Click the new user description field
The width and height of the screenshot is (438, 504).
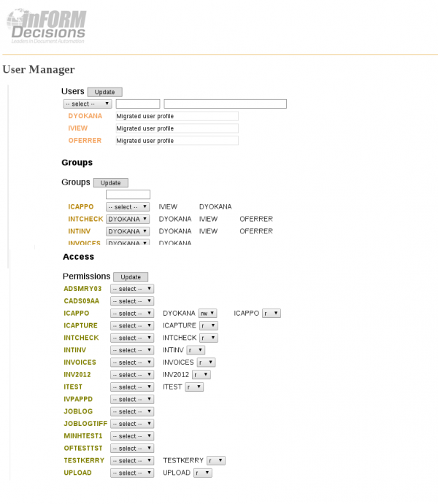point(225,104)
